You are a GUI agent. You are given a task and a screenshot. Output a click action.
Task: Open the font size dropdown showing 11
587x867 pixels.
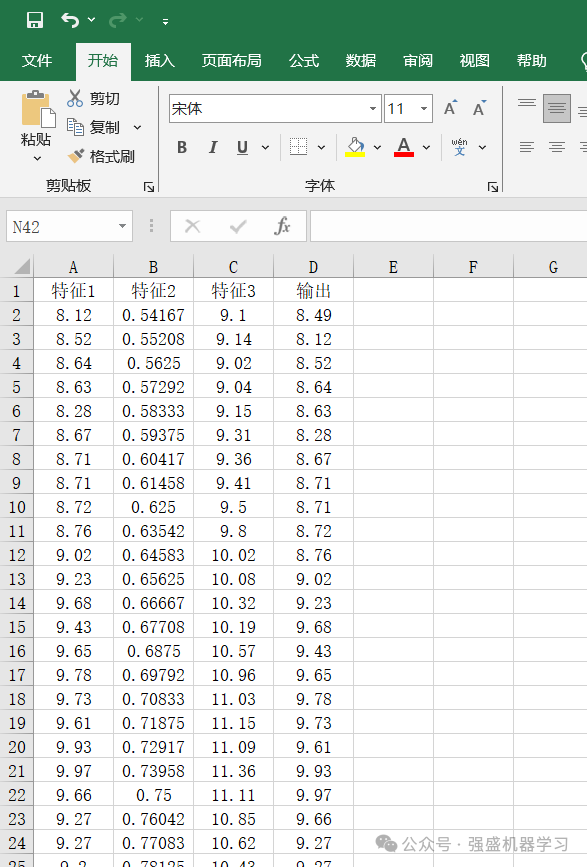pos(408,108)
